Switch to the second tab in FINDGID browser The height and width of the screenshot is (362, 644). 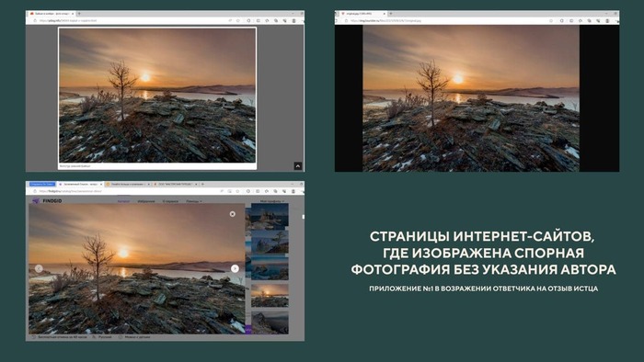128,184
